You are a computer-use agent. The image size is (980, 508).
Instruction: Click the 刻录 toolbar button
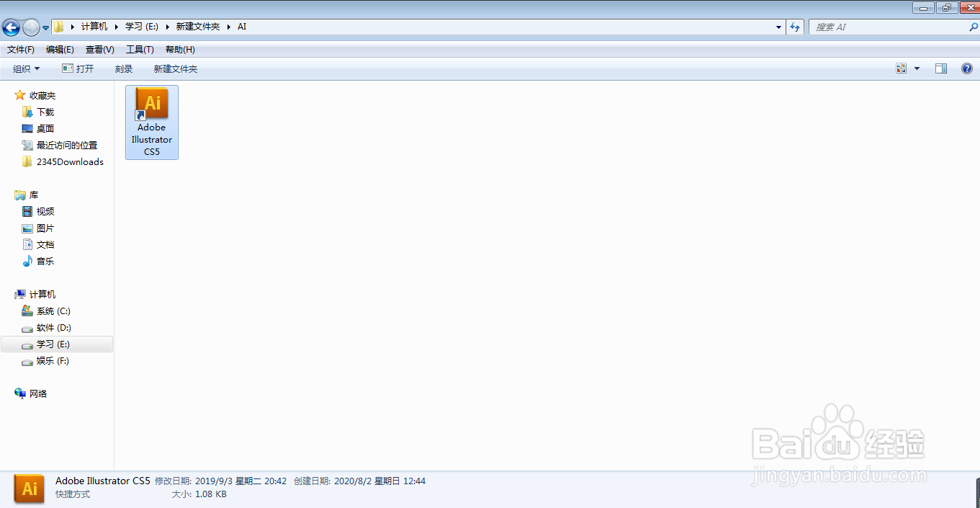pos(124,69)
